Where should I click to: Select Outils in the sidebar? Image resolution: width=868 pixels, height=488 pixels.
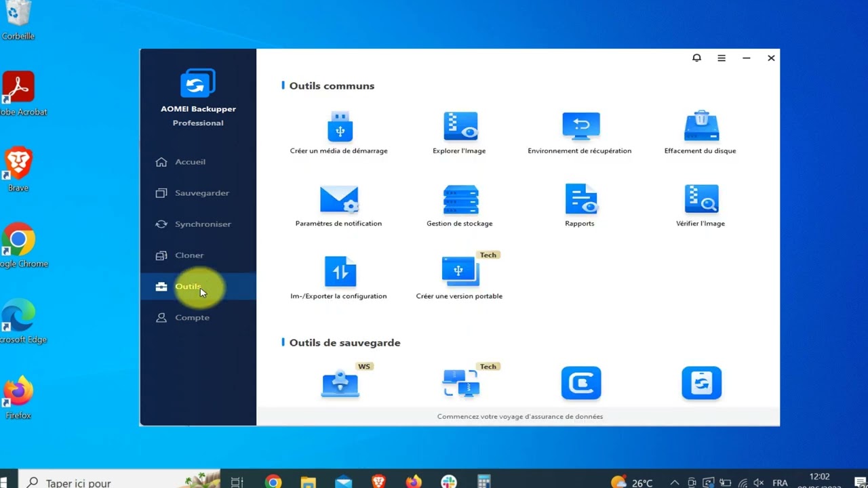[x=198, y=287]
